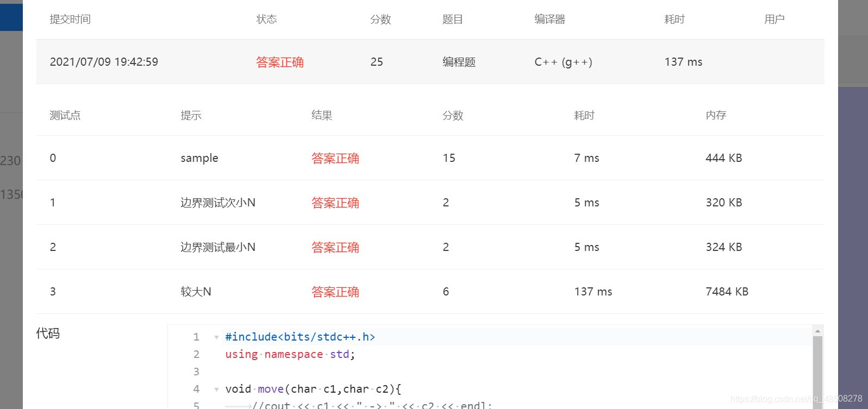
Task: Click the code editor scrollbar up arrow
Action: tap(817, 331)
